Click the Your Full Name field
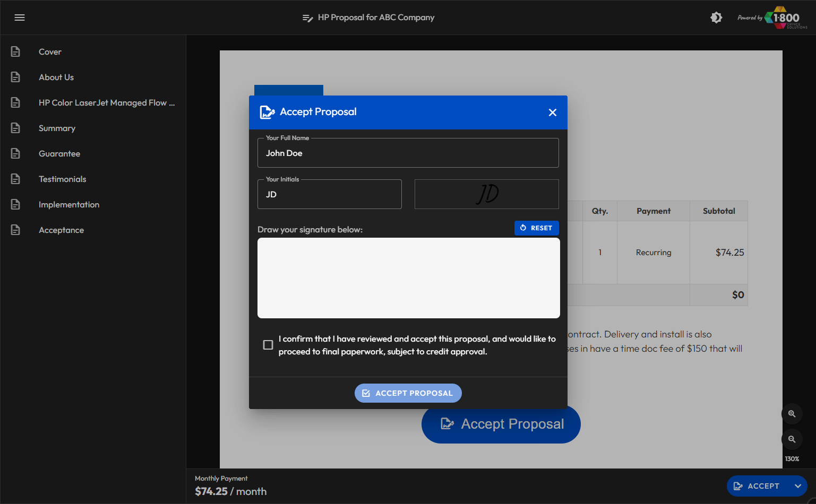The width and height of the screenshot is (816, 504). (408, 153)
